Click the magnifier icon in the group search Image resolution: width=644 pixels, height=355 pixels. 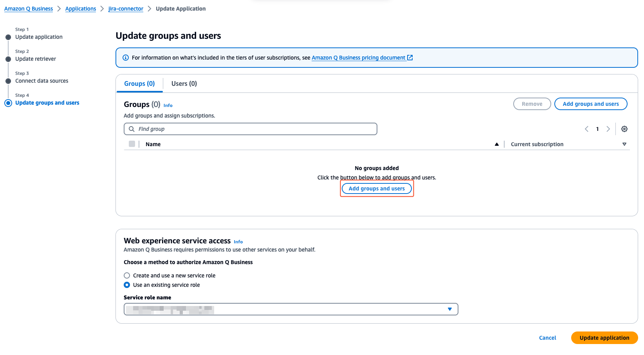132,129
